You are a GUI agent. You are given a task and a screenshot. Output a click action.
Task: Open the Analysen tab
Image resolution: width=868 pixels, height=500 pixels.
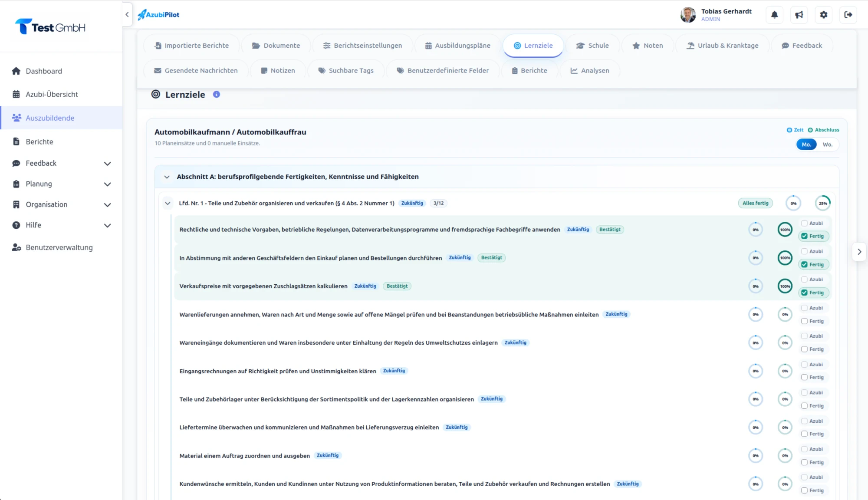pos(589,70)
